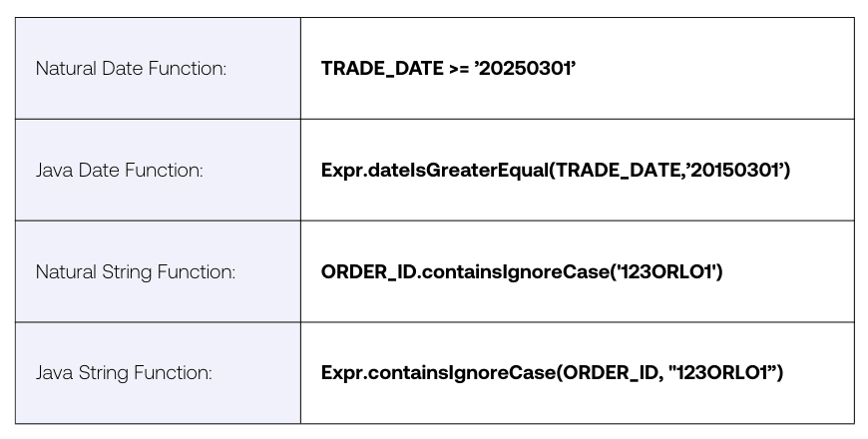
Task: Click the Java String Function label
Action: pos(124,372)
